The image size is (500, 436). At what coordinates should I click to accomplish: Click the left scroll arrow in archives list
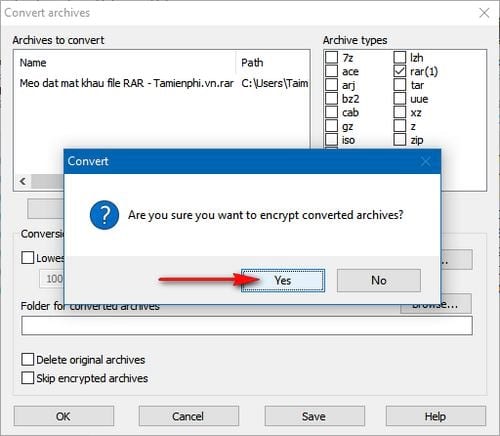(23, 181)
